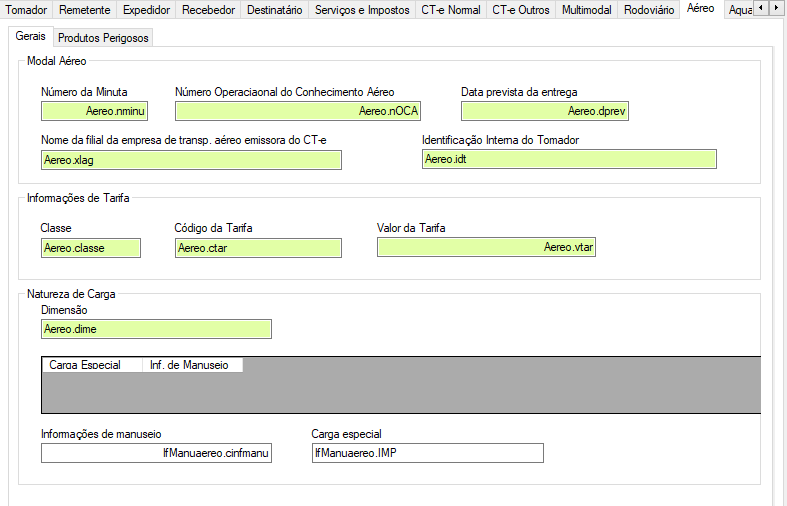Open the Rodoviário tab
Screen dimensions: 787x506
point(647,10)
